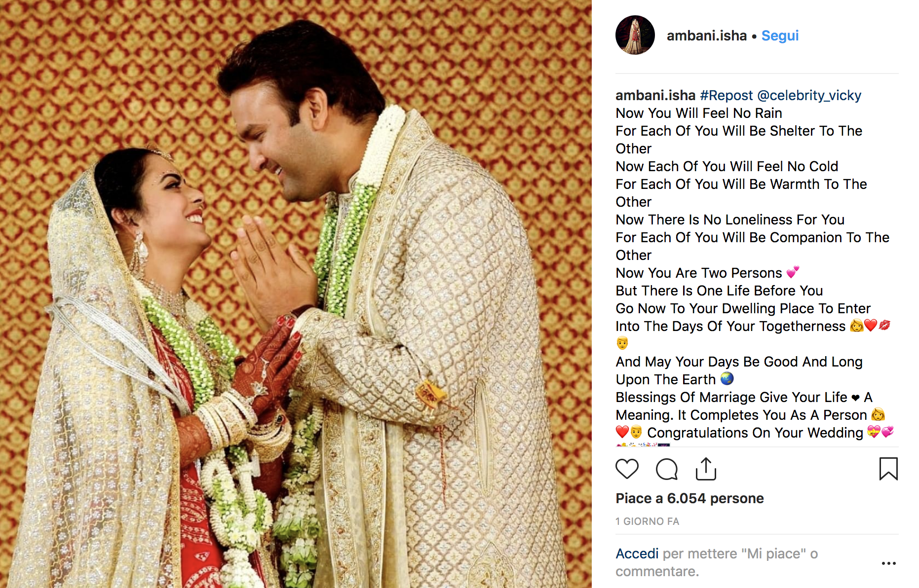Like the post with the heart icon
The height and width of the screenshot is (588, 919).
coord(627,469)
